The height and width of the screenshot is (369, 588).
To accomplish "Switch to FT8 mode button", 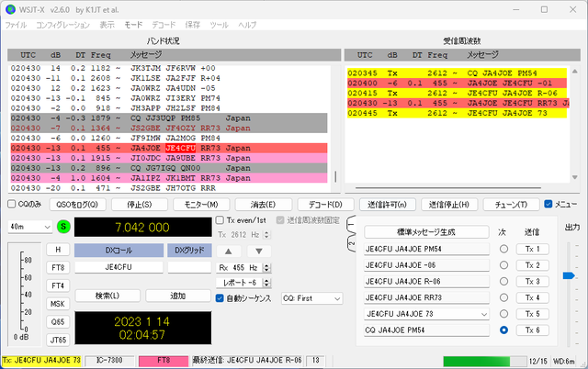I will 58,267.
